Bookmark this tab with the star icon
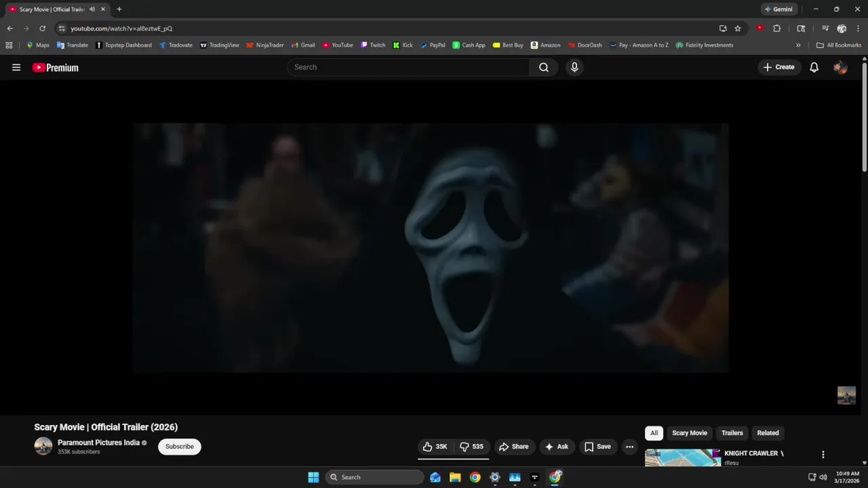This screenshot has width=868, height=488. 738,28
